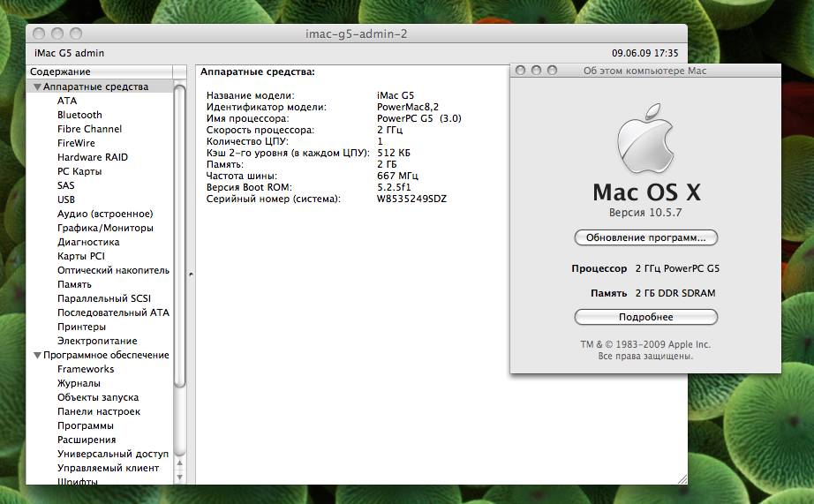Select Параллельный SCSI entry
This screenshot has width=814, height=504.
[104, 298]
